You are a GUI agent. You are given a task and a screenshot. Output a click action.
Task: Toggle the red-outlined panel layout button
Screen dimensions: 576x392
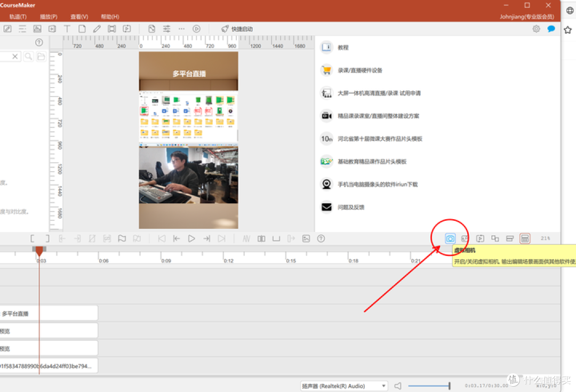click(525, 238)
